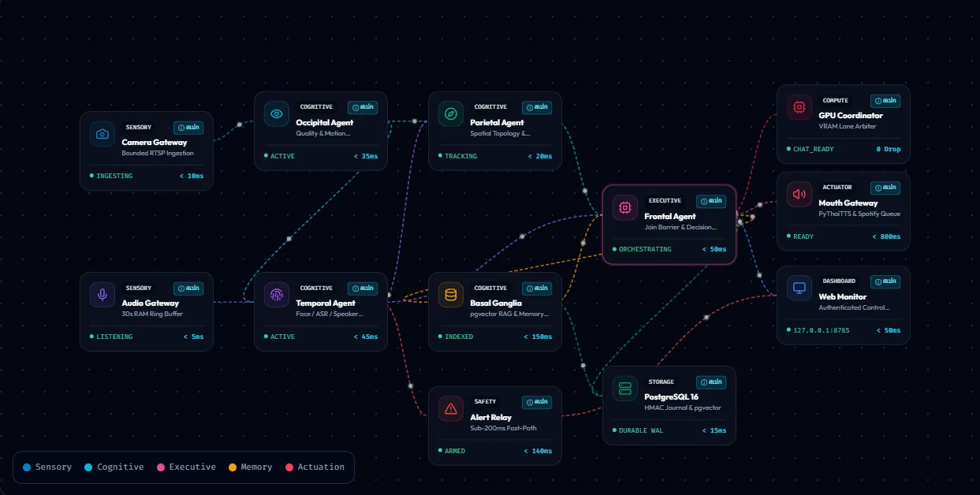Open the info badge on Audio Gateway card
Screen dimensions: 980x495
(188, 288)
